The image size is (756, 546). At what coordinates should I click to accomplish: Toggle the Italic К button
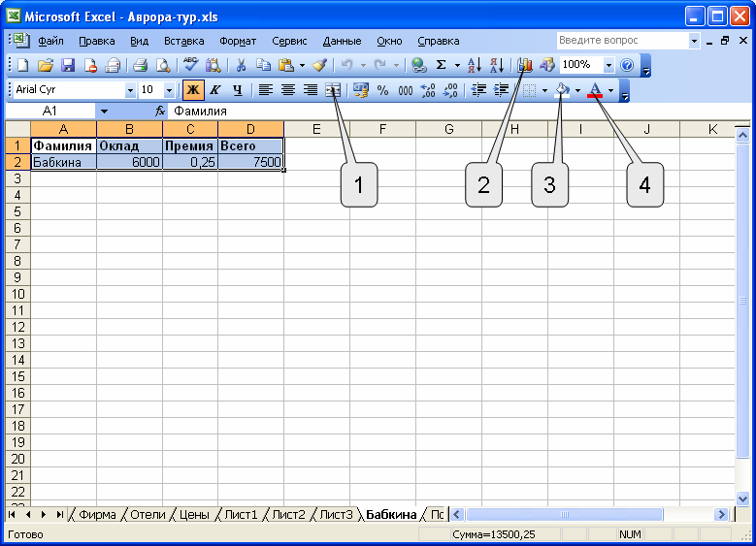[215, 90]
